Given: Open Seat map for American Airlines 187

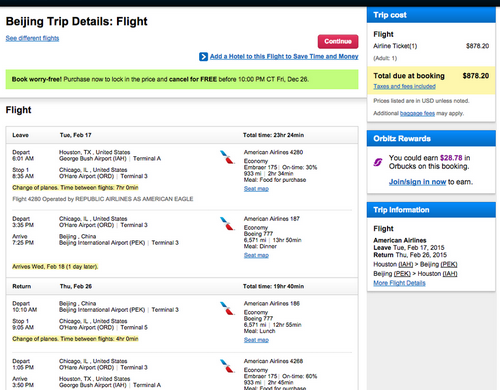Looking at the screenshot, I should (x=256, y=255).
